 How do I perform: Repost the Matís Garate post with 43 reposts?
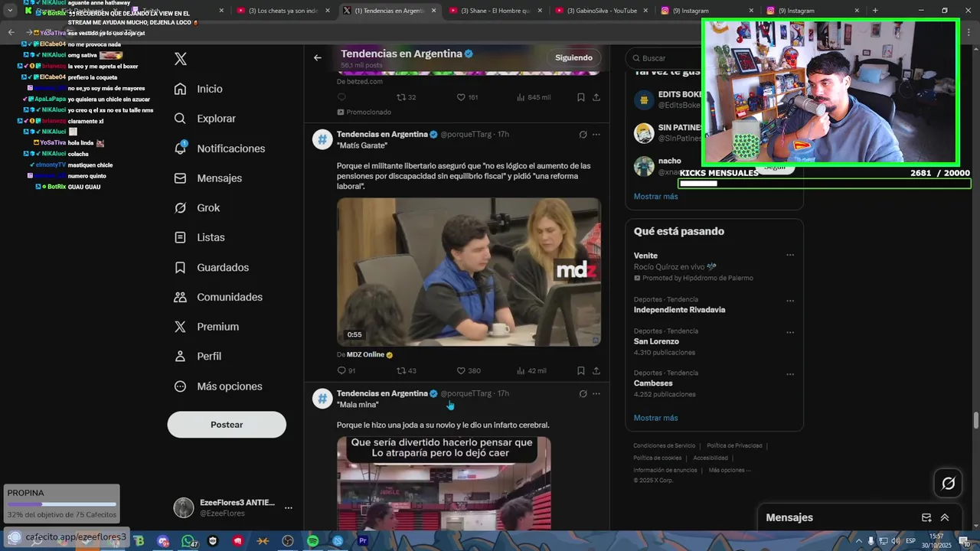coord(406,371)
